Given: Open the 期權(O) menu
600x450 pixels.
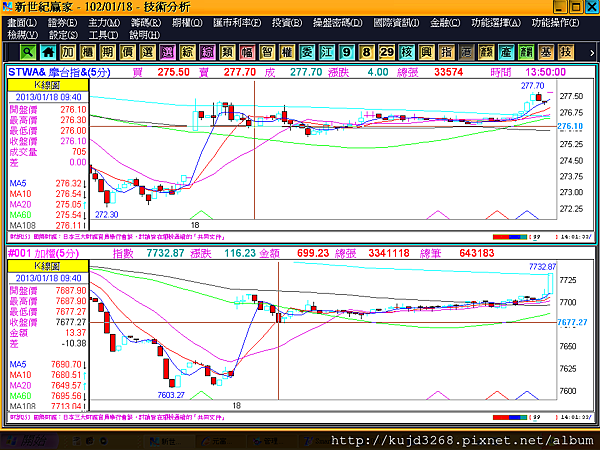Looking at the screenshot, I should 187,23.
